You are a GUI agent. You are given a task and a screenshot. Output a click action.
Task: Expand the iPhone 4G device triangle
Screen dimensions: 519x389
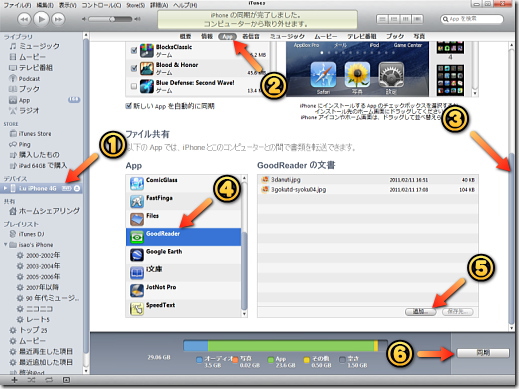pyautogui.click(x=5, y=188)
